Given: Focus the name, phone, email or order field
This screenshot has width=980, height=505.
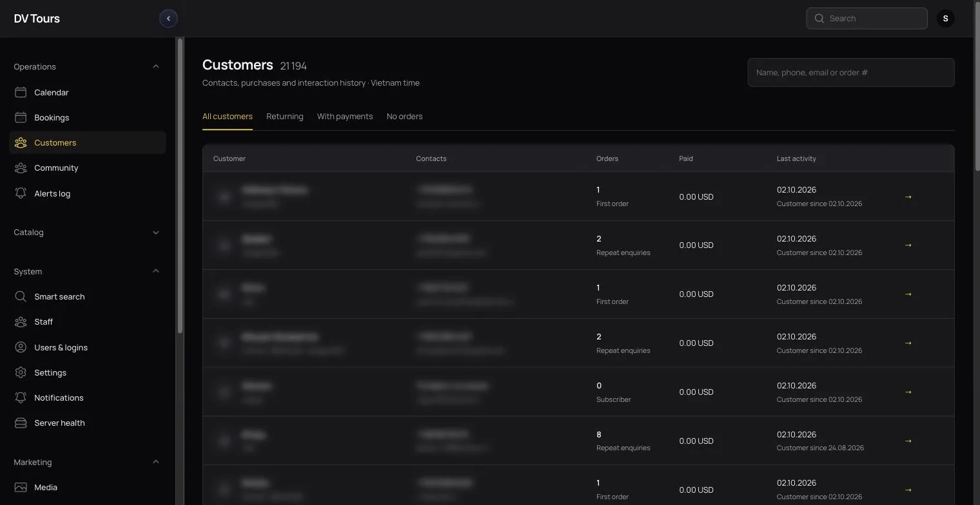Looking at the screenshot, I should 851,72.
